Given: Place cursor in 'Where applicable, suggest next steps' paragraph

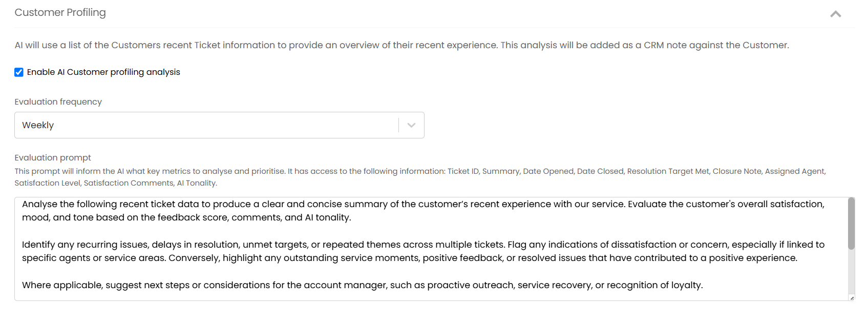Looking at the screenshot, I should pyautogui.click(x=307, y=285).
